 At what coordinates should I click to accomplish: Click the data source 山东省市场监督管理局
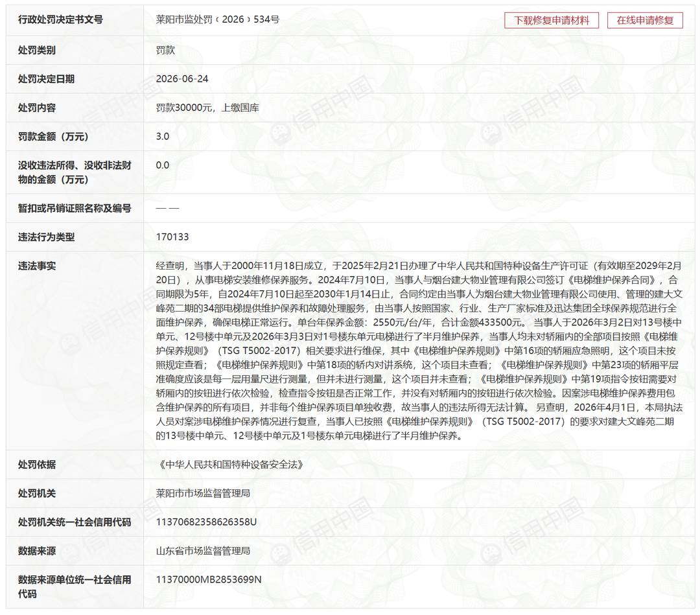coord(203,551)
